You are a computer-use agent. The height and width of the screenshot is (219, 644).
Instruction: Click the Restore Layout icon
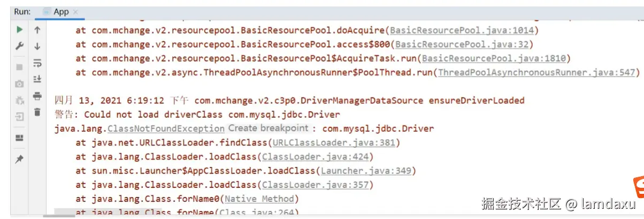19,138
